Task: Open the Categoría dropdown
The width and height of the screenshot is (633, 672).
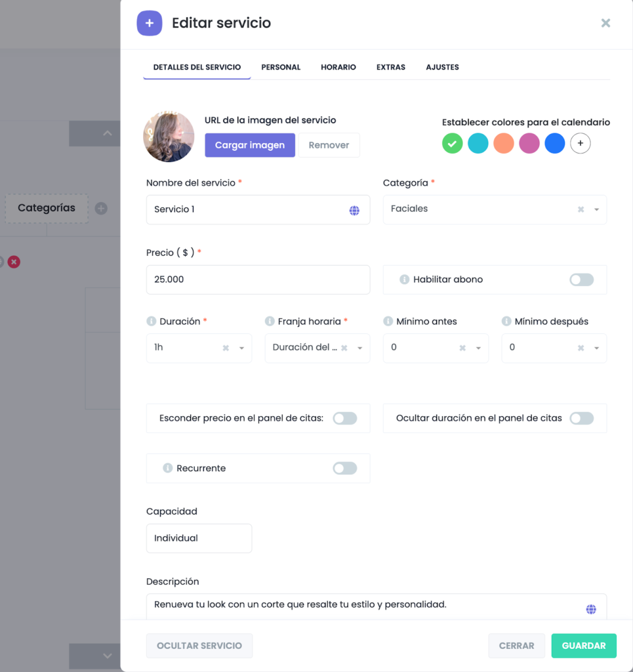Action: click(596, 210)
